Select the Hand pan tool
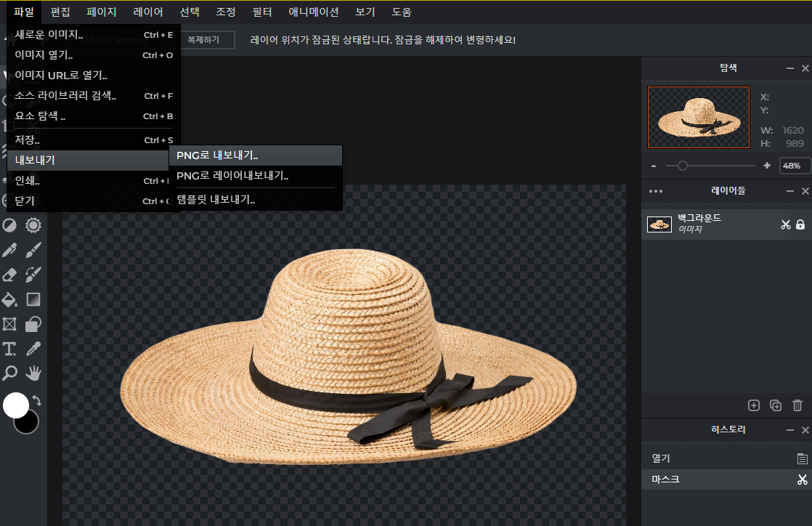The width and height of the screenshot is (812, 526). [x=33, y=373]
